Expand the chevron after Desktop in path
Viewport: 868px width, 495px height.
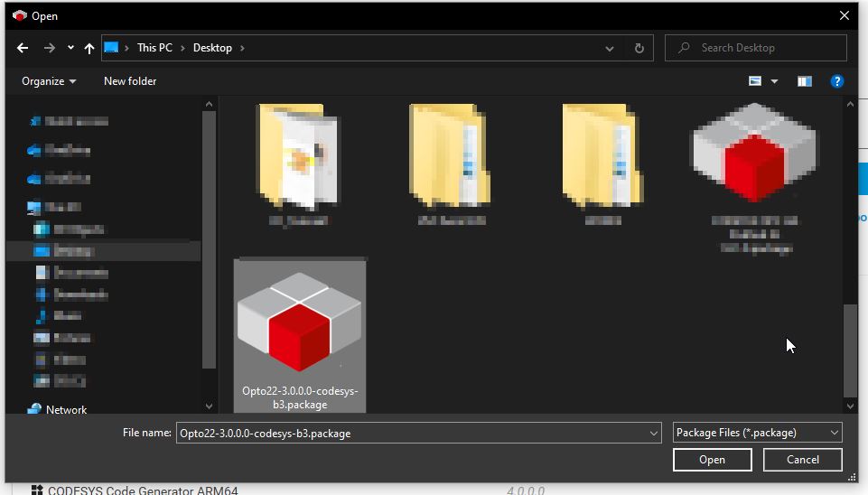coord(242,48)
